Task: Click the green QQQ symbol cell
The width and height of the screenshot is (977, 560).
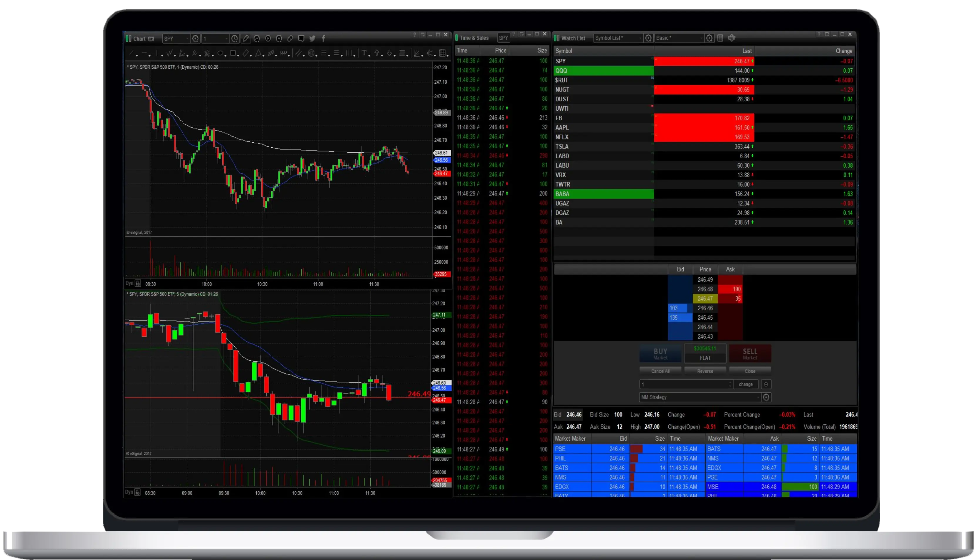Action: click(x=604, y=71)
